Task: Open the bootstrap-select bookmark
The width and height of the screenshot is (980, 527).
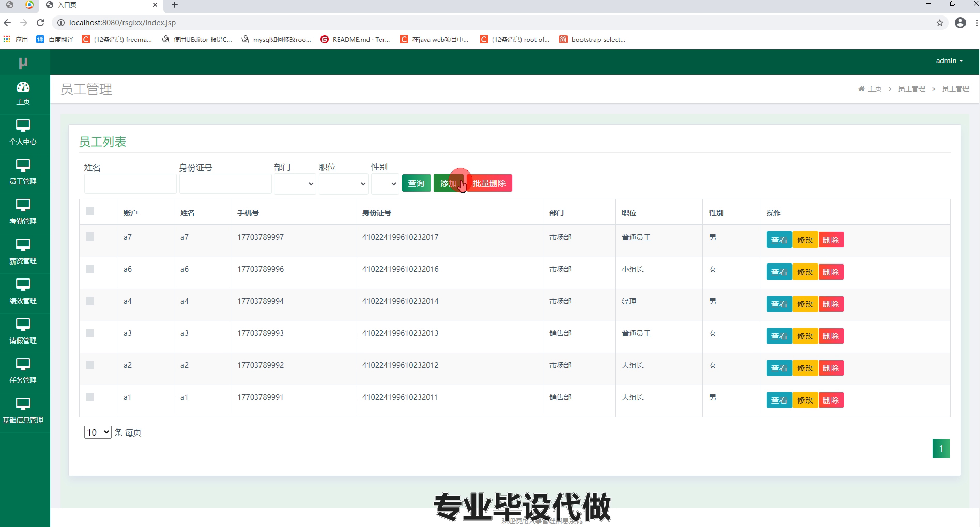Action: click(x=592, y=39)
